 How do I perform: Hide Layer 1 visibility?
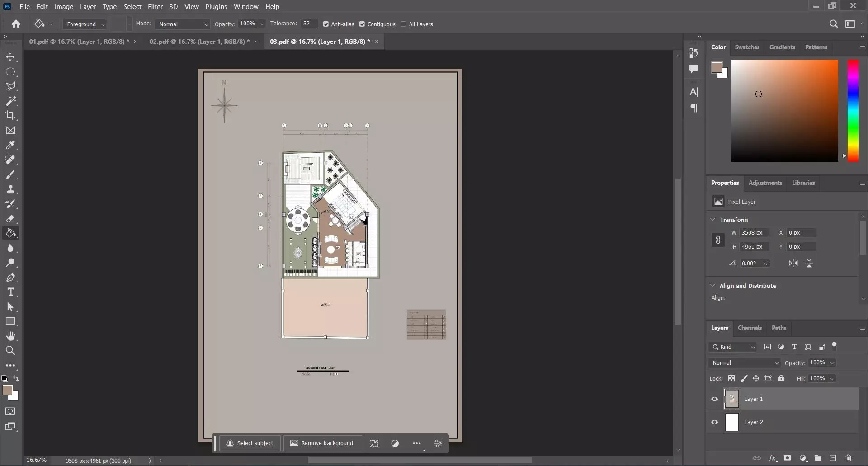point(715,399)
